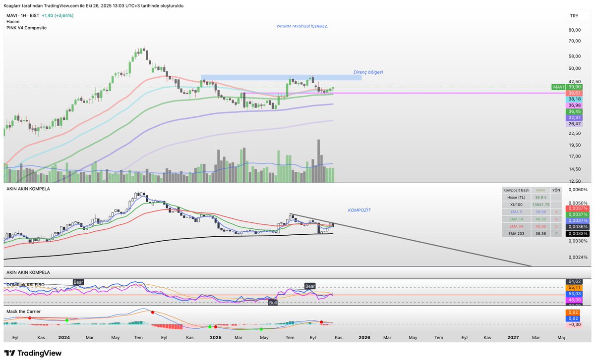Click the orange 55,11 RSI label
595x364 pixels.
click(574, 287)
